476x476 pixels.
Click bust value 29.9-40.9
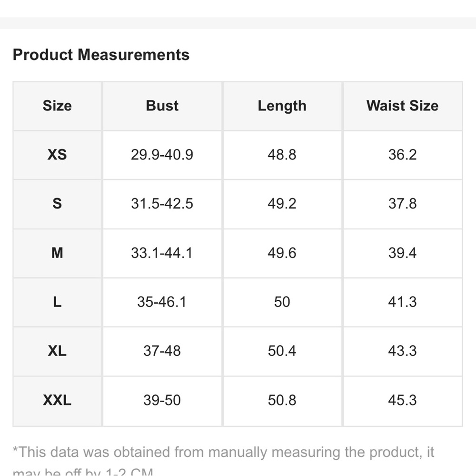(x=162, y=155)
